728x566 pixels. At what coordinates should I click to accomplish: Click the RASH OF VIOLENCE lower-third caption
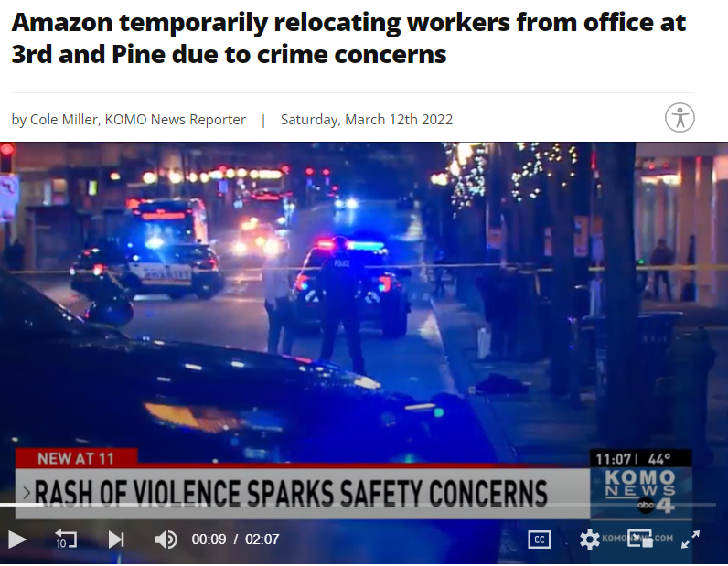[x=291, y=493]
